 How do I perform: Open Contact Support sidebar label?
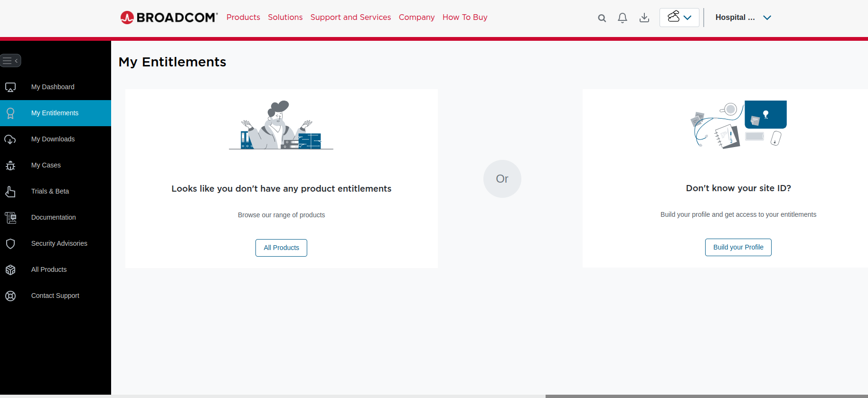coord(55,296)
